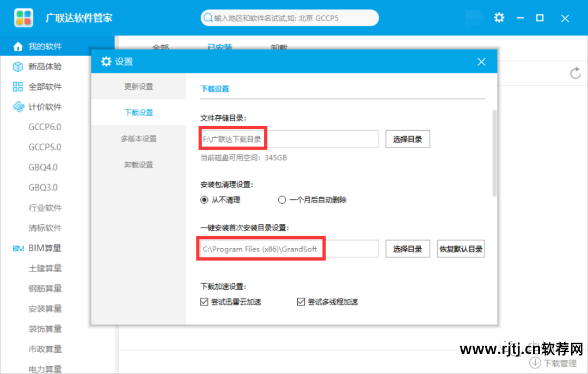Screen dimensions: 588x374
Task: Click the refresh icon in main window
Action: pos(575,73)
